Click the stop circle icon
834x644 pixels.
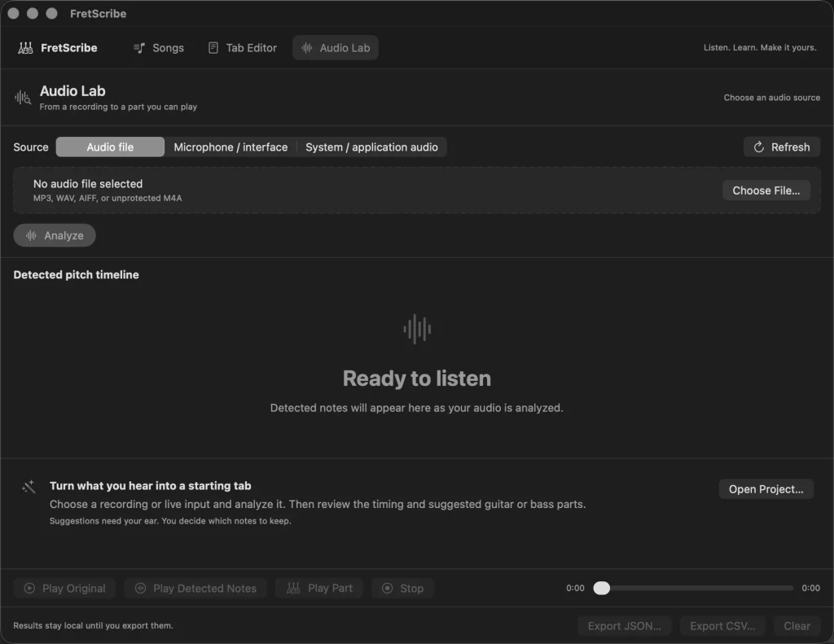tap(388, 588)
